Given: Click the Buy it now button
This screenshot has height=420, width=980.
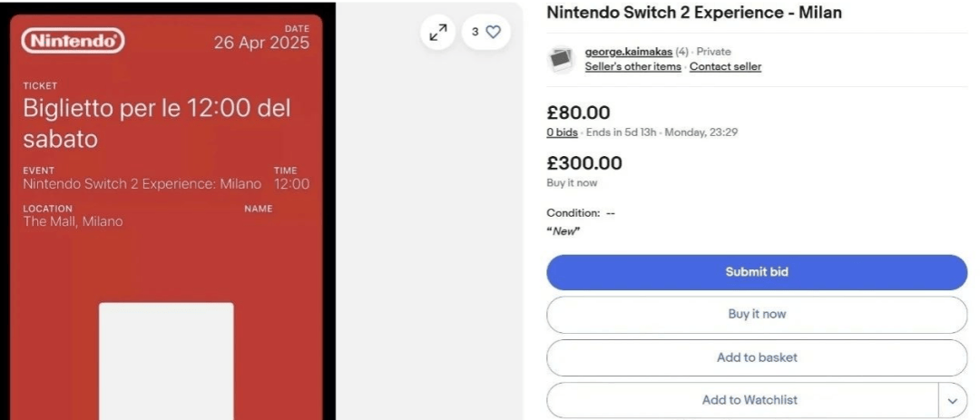Looking at the screenshot, I should [x=756, y=314].
